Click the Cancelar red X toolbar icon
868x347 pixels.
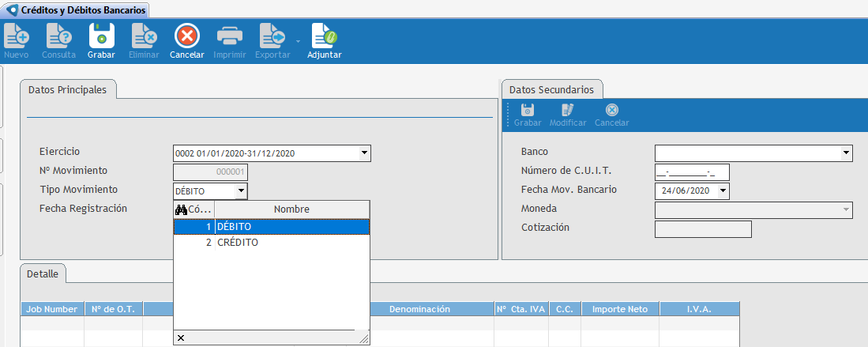[x=187, y=36]
